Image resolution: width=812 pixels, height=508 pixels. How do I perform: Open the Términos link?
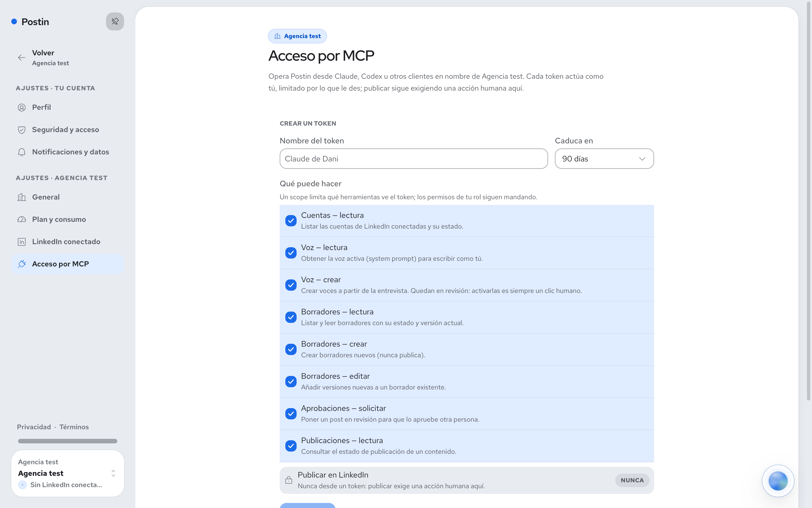pos(74,427)
